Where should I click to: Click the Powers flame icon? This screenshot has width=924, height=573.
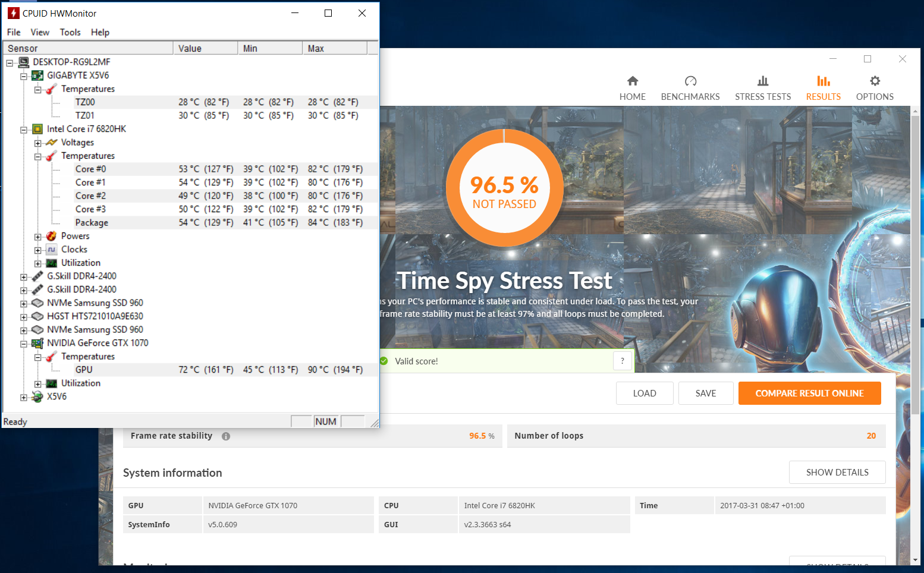[x=52, y=236]
